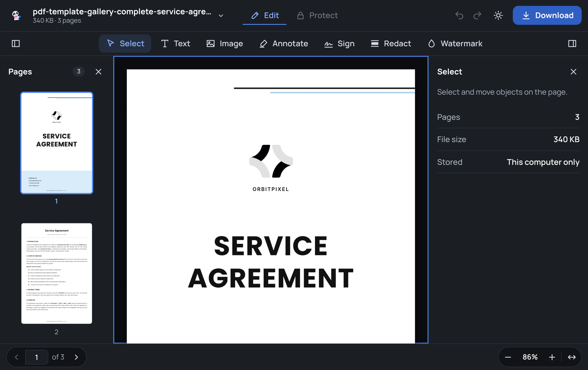The width and height of the screenshot is (588, 370).
Task: Choose the Select tool
Action: 125,44
